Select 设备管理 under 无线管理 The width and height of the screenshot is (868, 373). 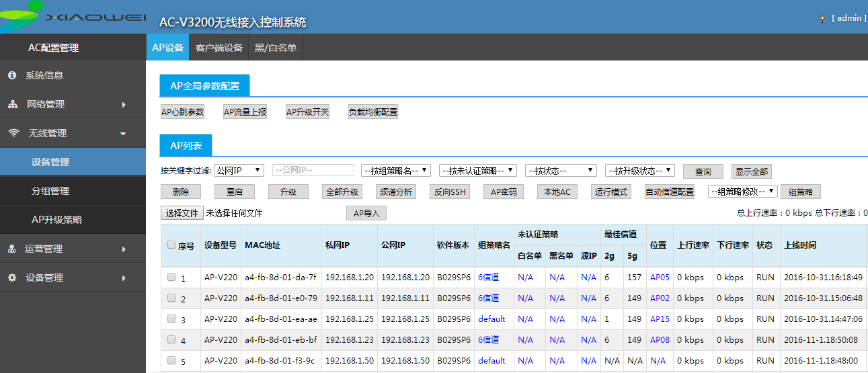[x=73, y=162]
